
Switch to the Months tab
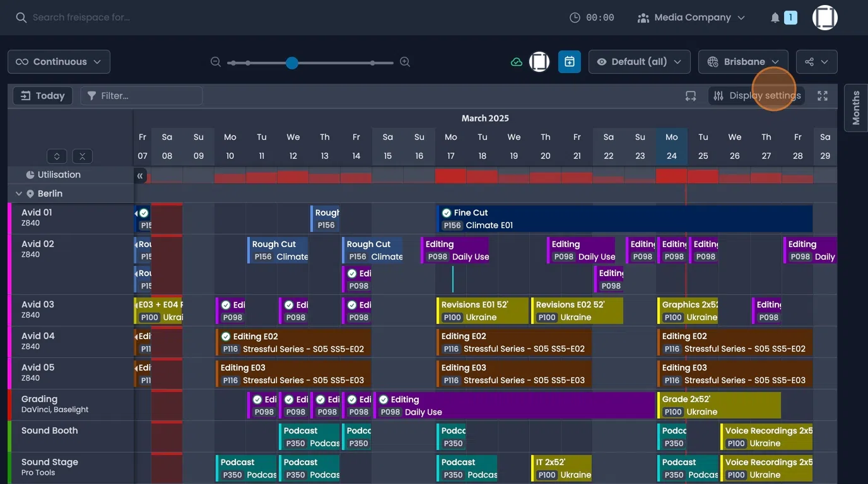(855, 107)
